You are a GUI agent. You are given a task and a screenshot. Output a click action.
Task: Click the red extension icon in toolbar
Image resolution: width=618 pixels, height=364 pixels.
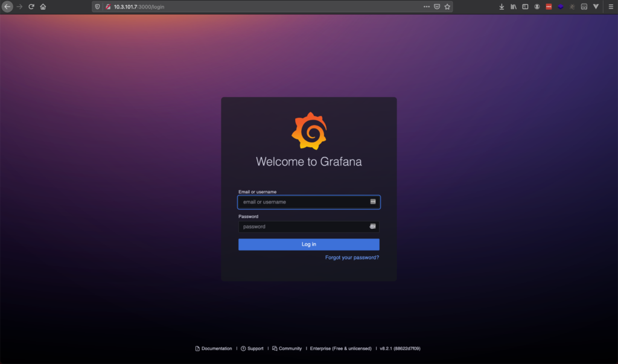click(x=549, y=7)
